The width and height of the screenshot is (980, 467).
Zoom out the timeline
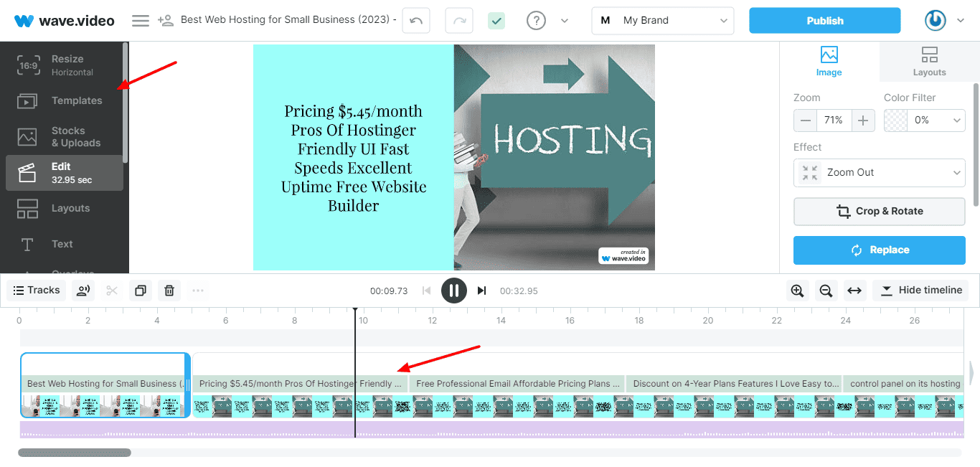(x=826, y=291)
